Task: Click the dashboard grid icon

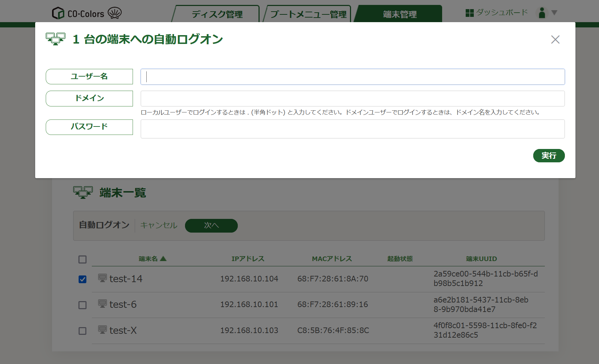Action: tap(469, 13)
